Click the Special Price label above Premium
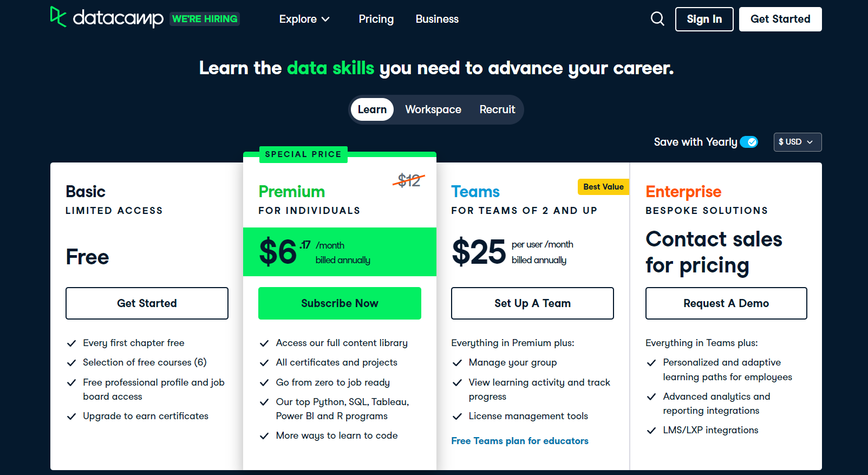Image resolution: width=868 pixels, height=475 pixels. pos(303,154)
